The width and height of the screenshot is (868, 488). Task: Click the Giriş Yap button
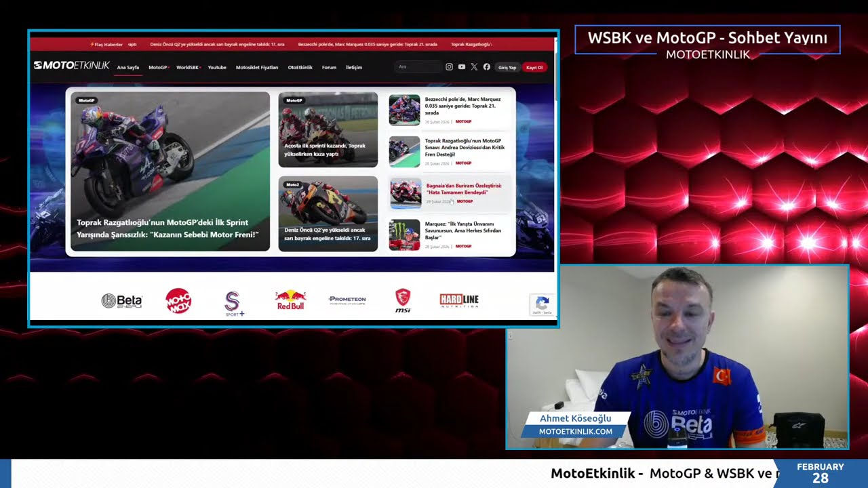coord(507,67)
